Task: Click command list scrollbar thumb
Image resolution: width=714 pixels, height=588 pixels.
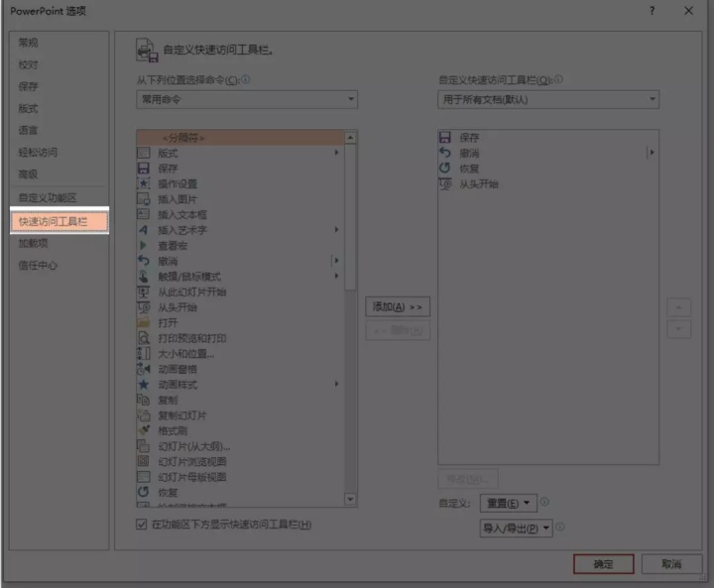Action: (350, 217)
